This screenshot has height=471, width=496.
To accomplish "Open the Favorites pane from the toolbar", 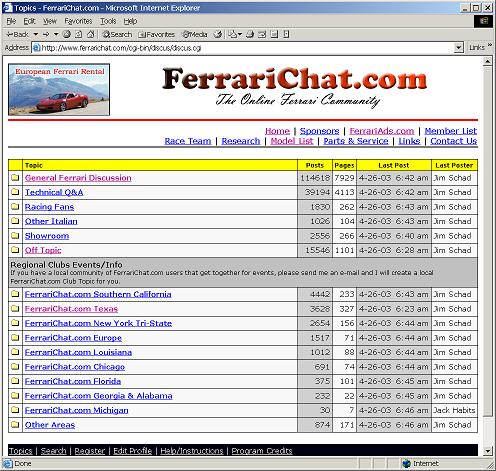I will click(x=156, y=34).
